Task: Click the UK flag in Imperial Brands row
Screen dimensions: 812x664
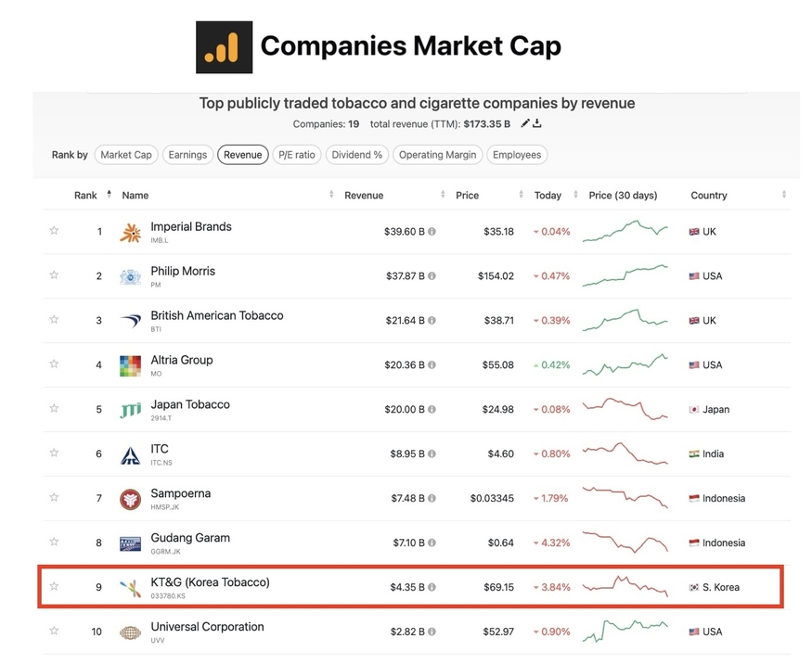Action: point(694,232)
